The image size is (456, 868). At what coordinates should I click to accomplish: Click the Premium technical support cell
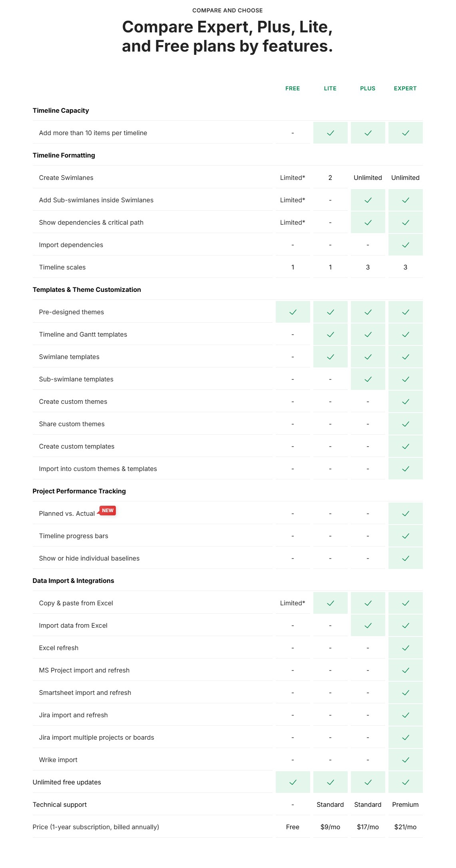pos(405,805)
